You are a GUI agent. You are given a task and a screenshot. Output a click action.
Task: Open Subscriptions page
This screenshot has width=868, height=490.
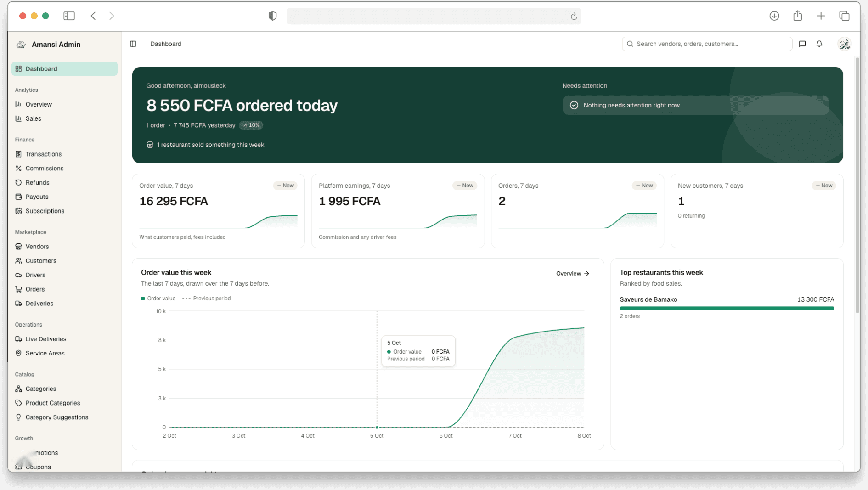(64, 211)
